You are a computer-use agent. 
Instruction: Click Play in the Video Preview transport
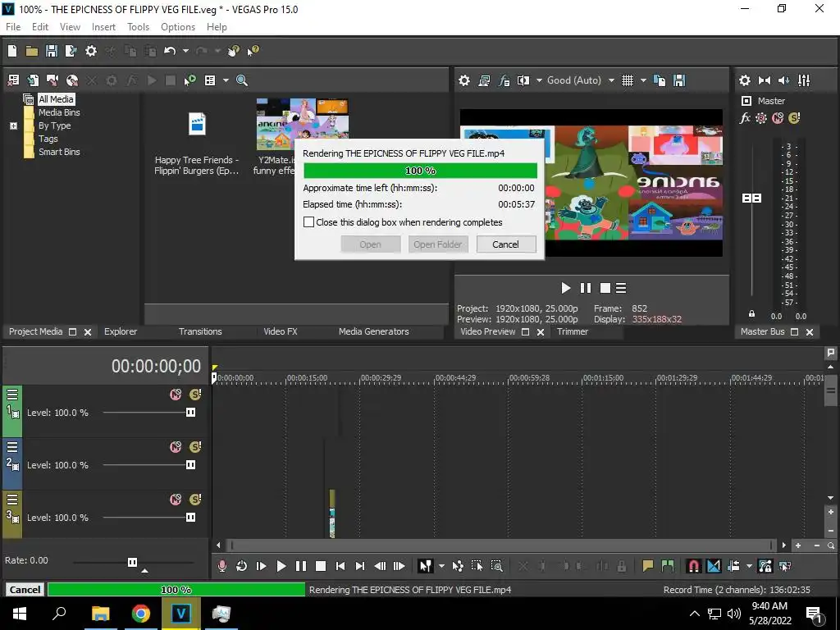(x=566, y=288)
